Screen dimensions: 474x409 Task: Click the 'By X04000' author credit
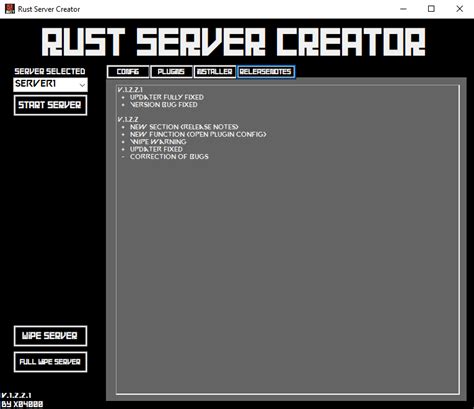pyautogui.click(x=22, y=404)
